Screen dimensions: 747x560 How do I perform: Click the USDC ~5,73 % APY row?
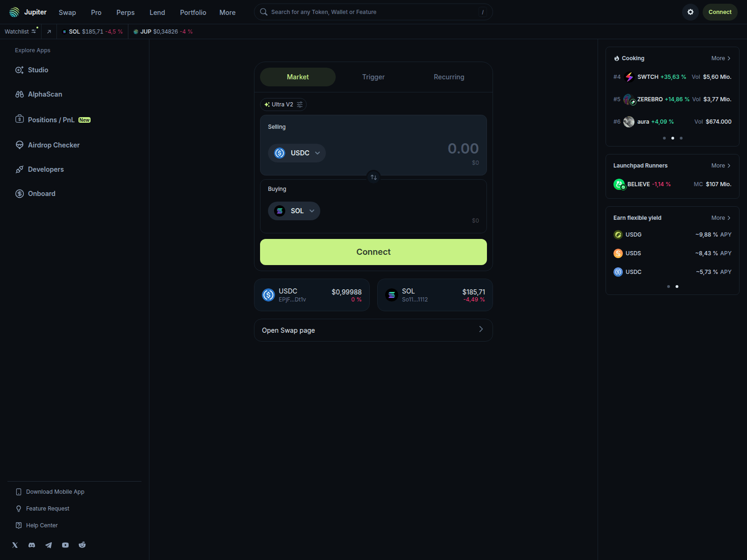(672, 272)
